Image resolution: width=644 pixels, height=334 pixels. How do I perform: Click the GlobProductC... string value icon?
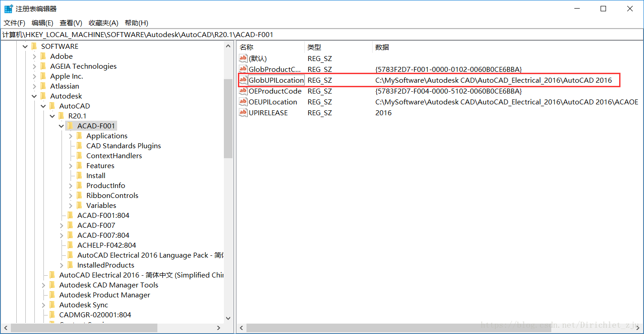(243, 69)
